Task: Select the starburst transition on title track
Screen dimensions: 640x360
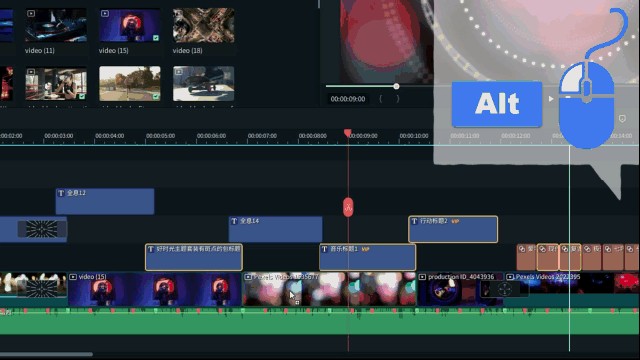Action: [42, 229]
